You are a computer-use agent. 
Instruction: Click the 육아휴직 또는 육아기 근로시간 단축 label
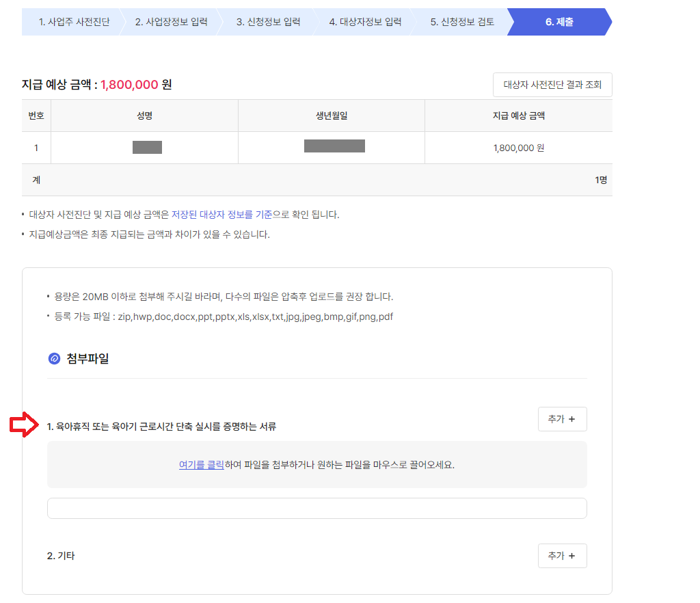161,427
